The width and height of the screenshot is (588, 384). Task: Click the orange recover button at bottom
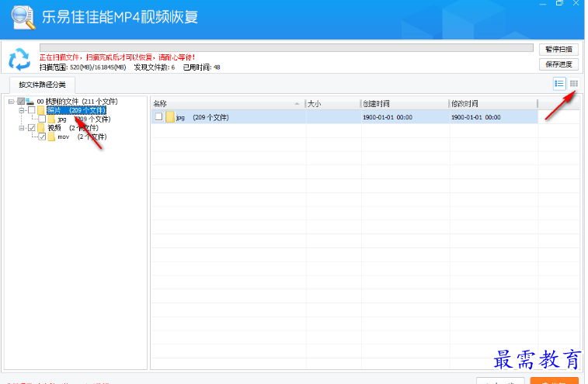(555, 381)
